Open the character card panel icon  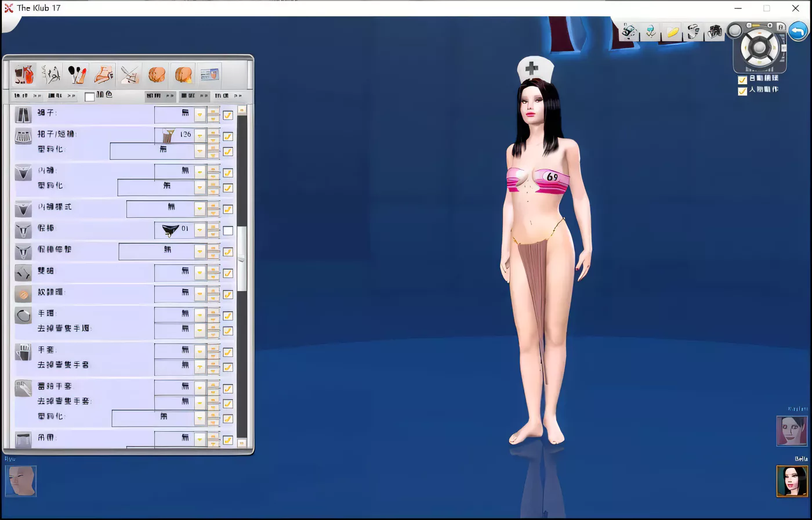(x=209, y=74)
